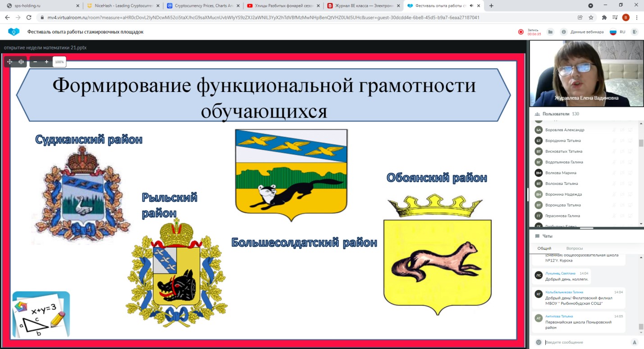
Task: Open the emoji picker in chat
Action: (538, 342)
